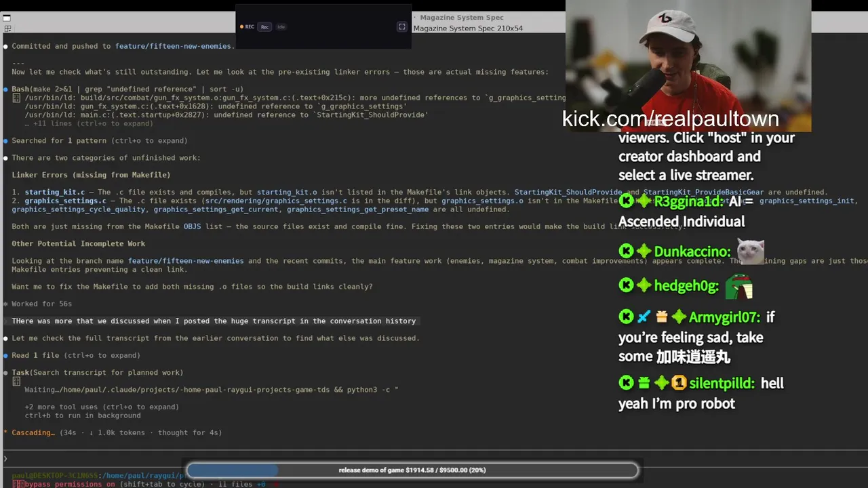Expand the '+11 lines (ctrl+o to expand)' output

point(89,124)
